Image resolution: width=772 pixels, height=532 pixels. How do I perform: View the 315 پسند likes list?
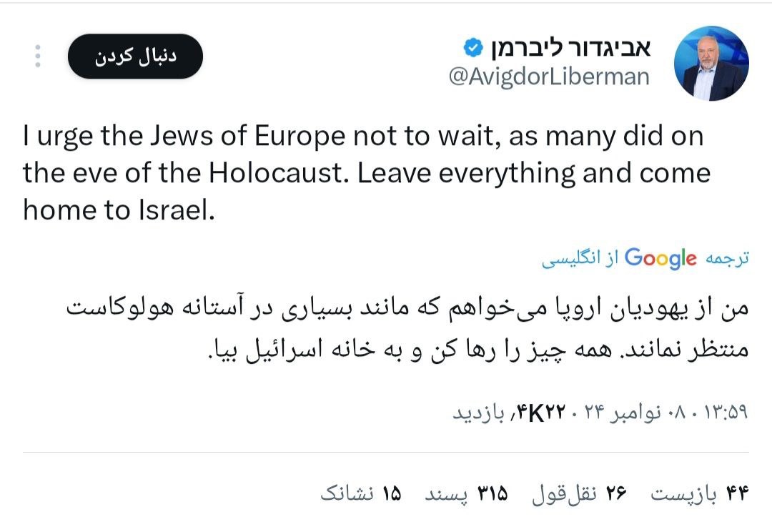point(467,493)
